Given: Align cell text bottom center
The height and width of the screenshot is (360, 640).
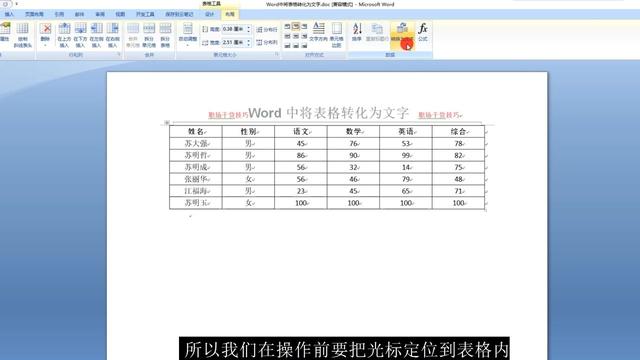Looking at the screenshot, I should pyautogui.click(x=296, y=45).
